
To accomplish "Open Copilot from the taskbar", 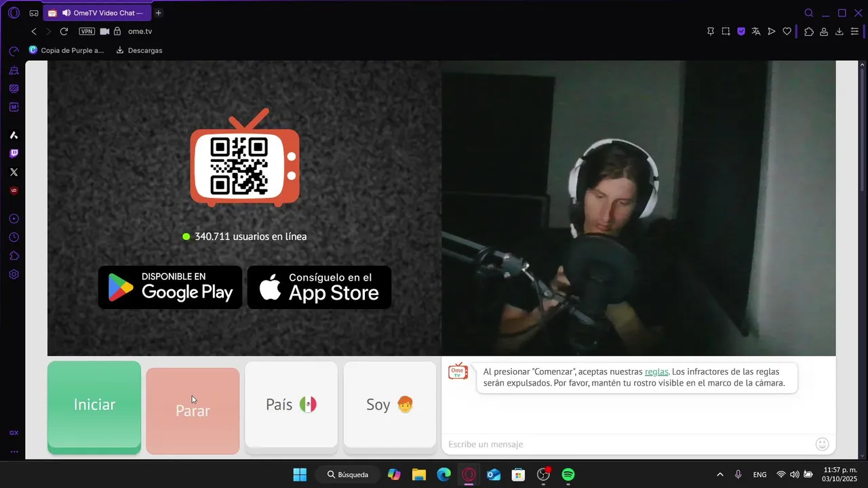I will (394, 474).
